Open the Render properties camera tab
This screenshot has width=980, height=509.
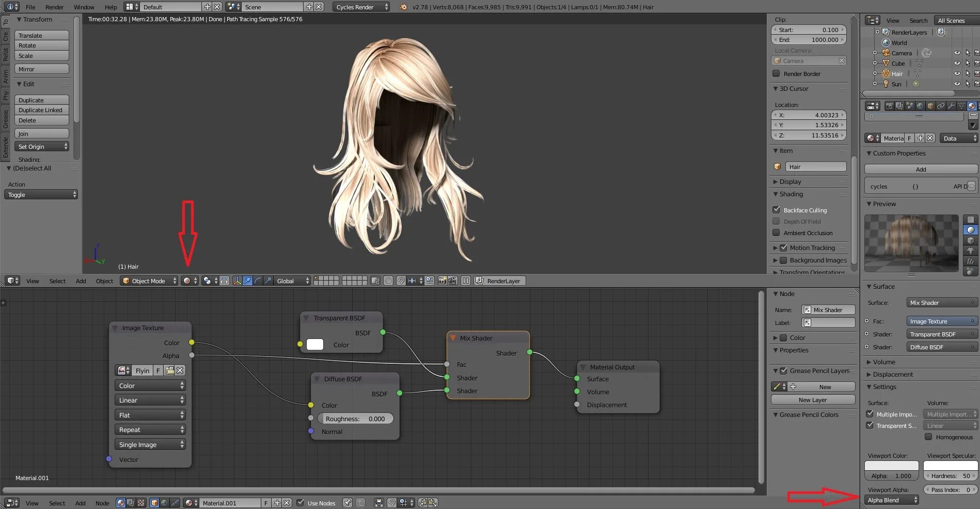coord(889,106)
